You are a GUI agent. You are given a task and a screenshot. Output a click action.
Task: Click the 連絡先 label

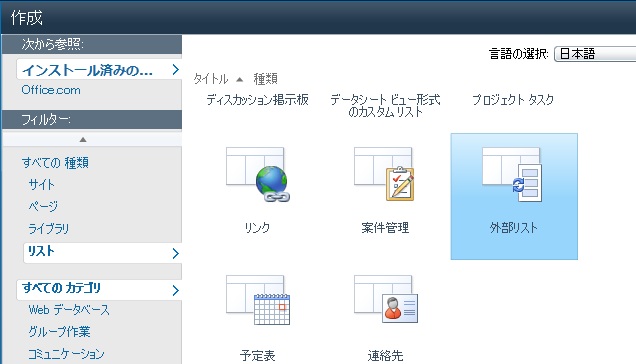(385, 355)
